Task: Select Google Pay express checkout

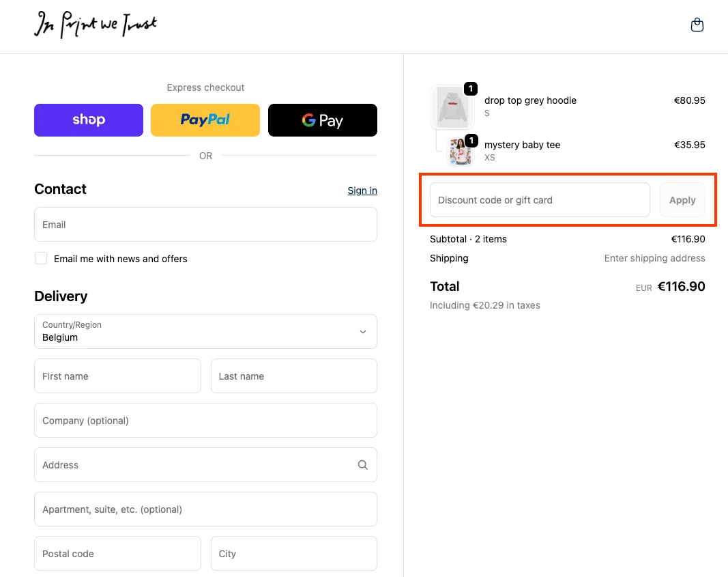Action: (x=322, y=120)
